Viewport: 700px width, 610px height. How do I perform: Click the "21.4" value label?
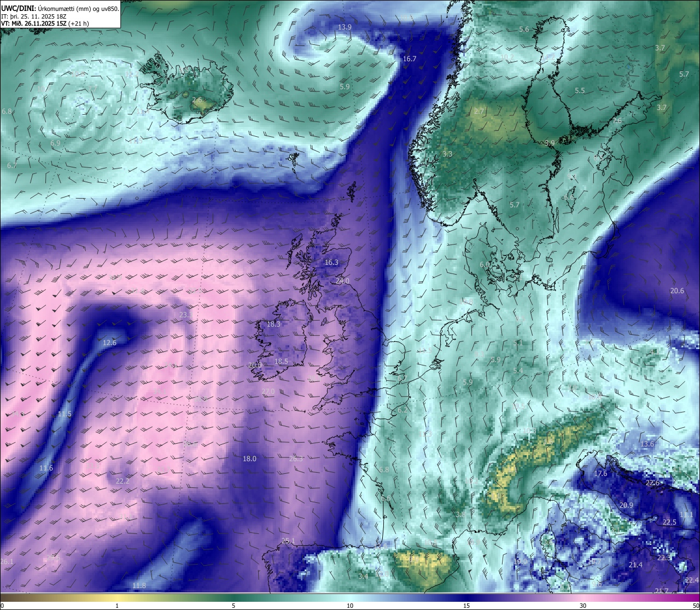[635, 565]
